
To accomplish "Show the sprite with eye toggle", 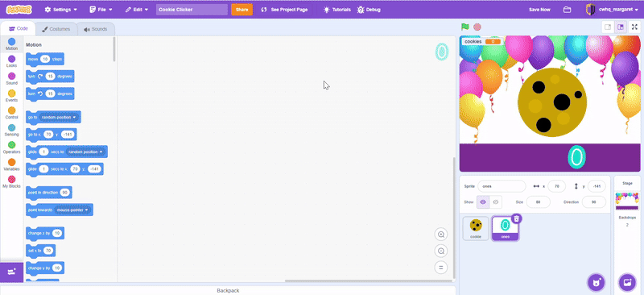I will (x=483, y=202).
